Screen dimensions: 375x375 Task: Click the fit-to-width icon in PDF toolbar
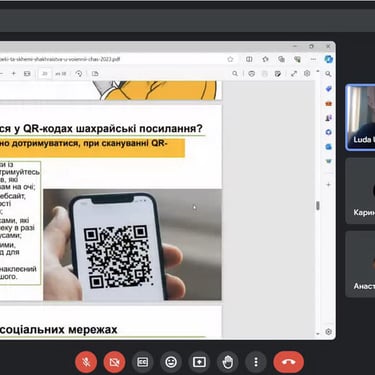pos(27,74)
